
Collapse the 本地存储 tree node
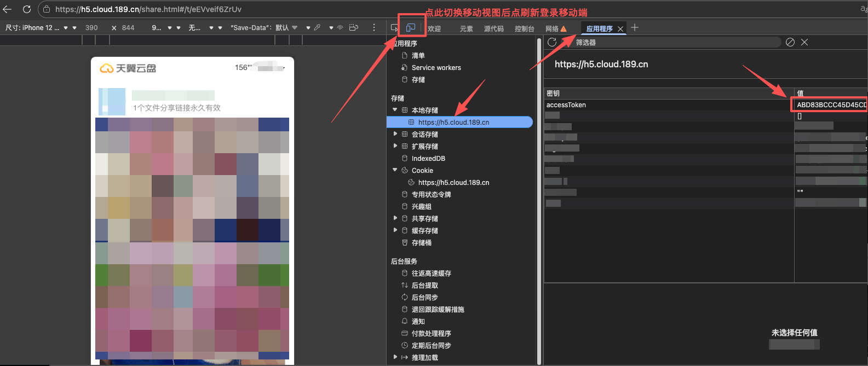coord(395,110)
